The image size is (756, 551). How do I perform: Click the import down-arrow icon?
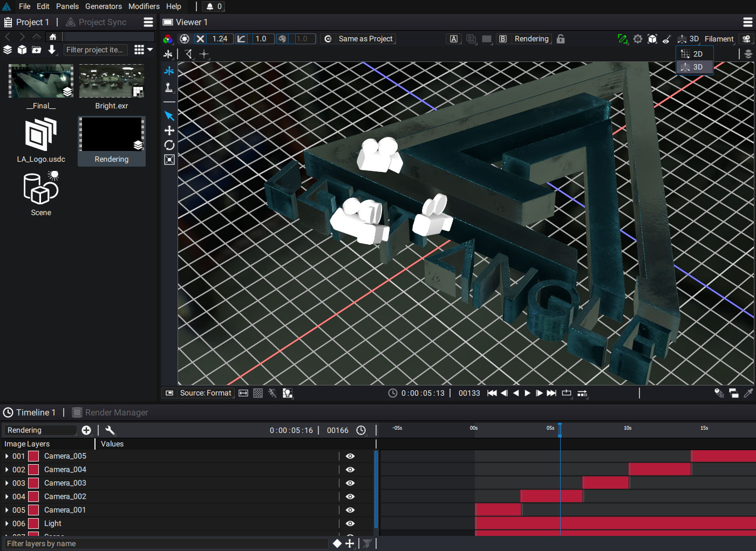(x=52, y=50)
